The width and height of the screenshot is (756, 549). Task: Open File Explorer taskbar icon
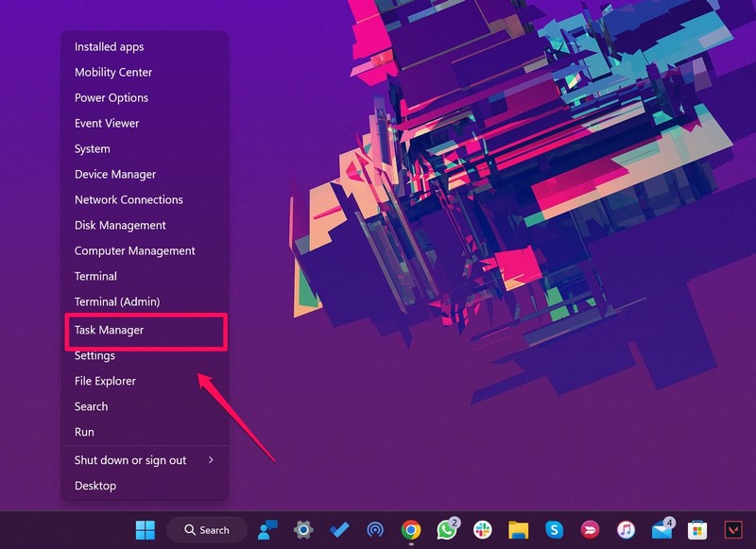518,529
